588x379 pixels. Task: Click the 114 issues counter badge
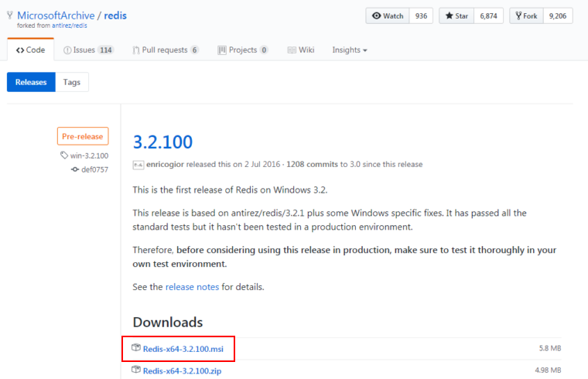point(106,50)
